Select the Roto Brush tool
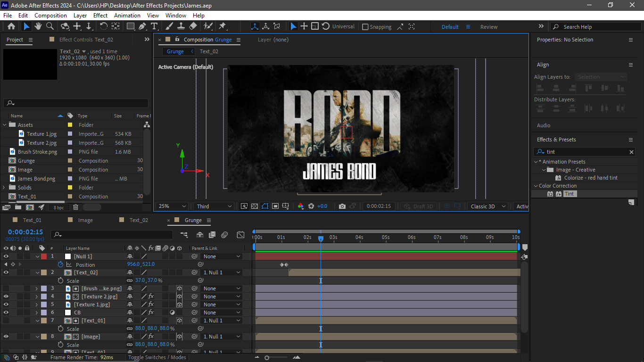 point(208,26)
